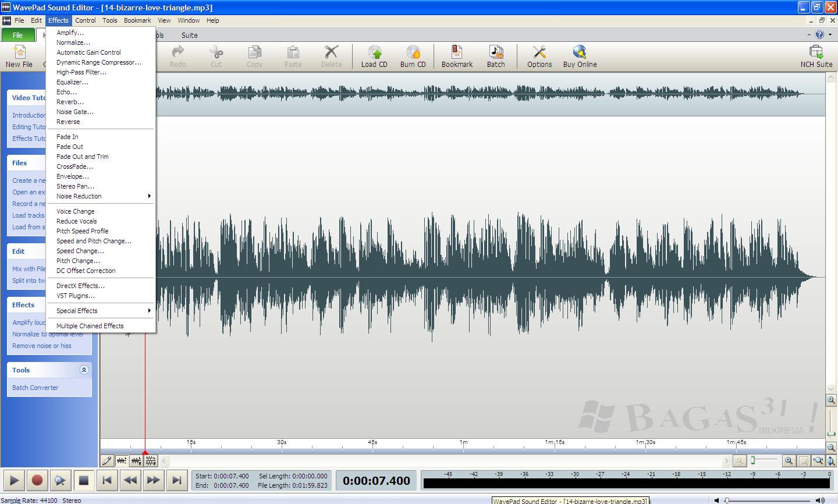
Task: Select the pencil edit tool below the waveform
Action: coord(107,461)
